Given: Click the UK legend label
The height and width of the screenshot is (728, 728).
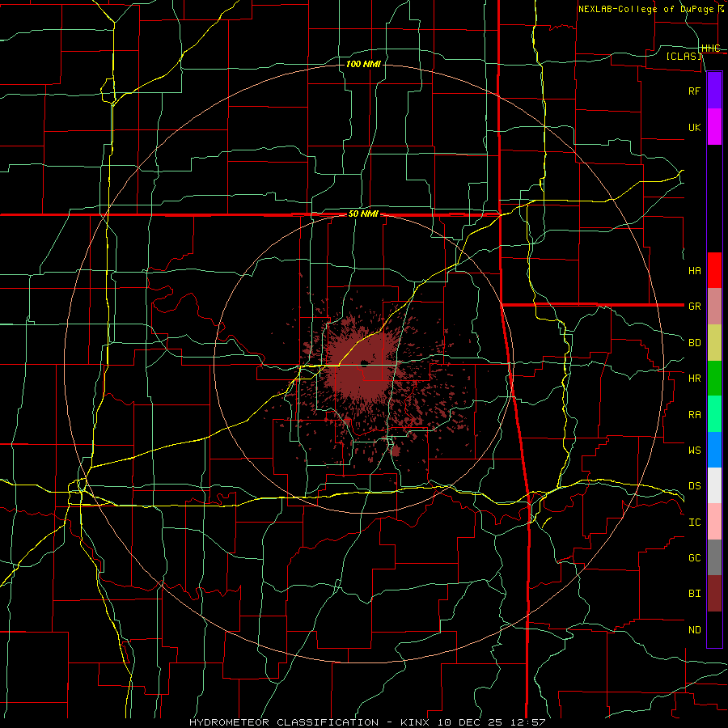Looking at the screenshot, I should (695, 127).
